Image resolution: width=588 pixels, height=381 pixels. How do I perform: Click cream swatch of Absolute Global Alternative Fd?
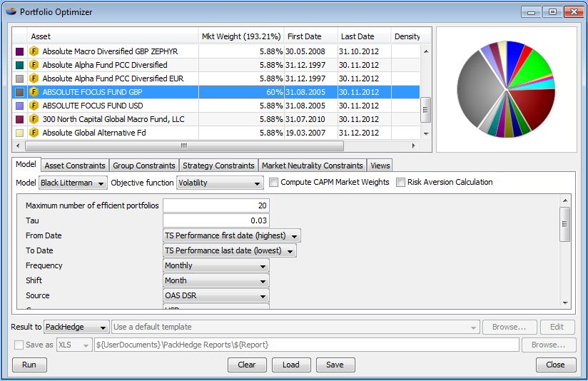pos(19,133)
